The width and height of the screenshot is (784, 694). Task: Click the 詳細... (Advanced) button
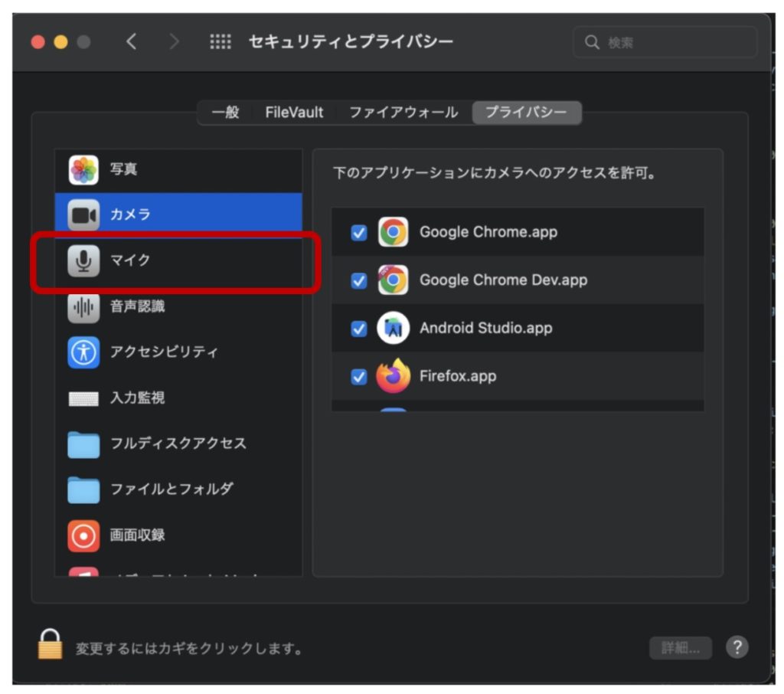pos(680,648)
